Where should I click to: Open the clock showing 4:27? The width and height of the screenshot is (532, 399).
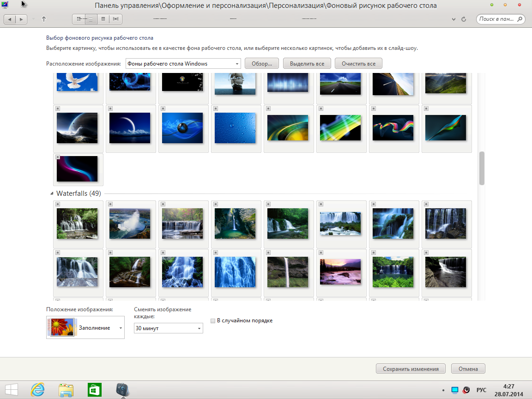[x=508, y=390]
